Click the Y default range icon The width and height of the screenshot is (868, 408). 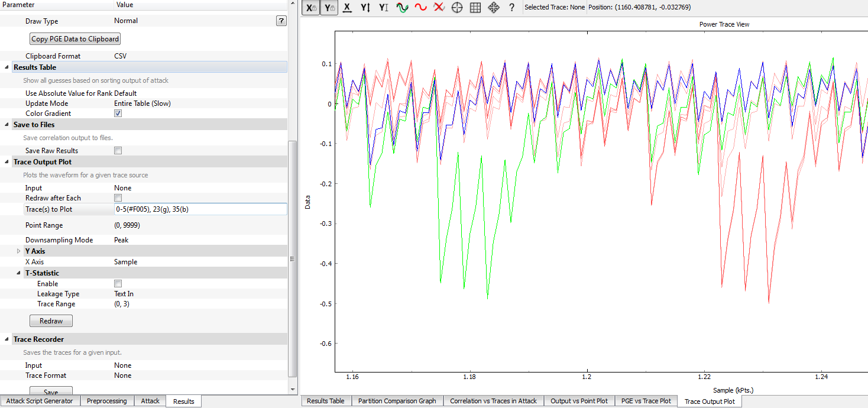[x=384, y=8]
